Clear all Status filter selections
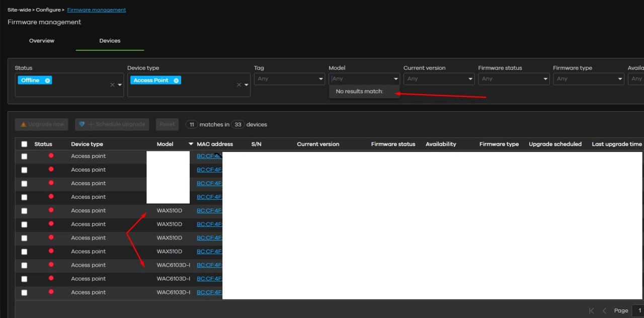The image size is (644, 318). click(112, 85)
